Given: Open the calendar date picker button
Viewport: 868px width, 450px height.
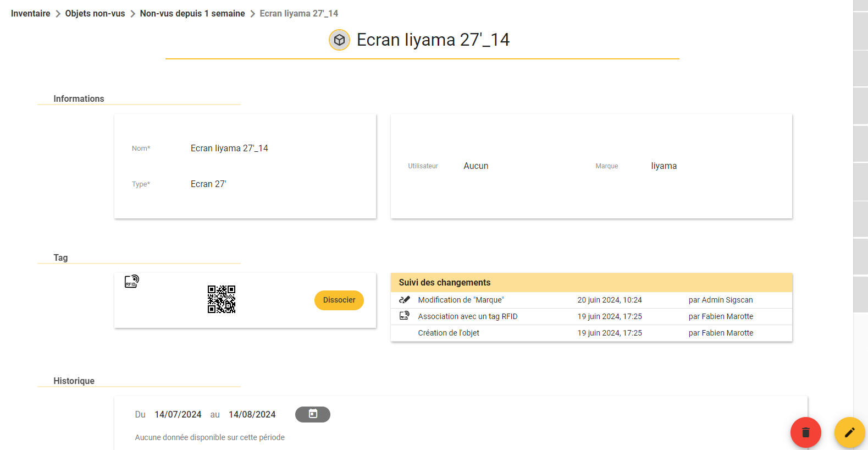Looking at the screenshot, I should (x=313, y=414).
